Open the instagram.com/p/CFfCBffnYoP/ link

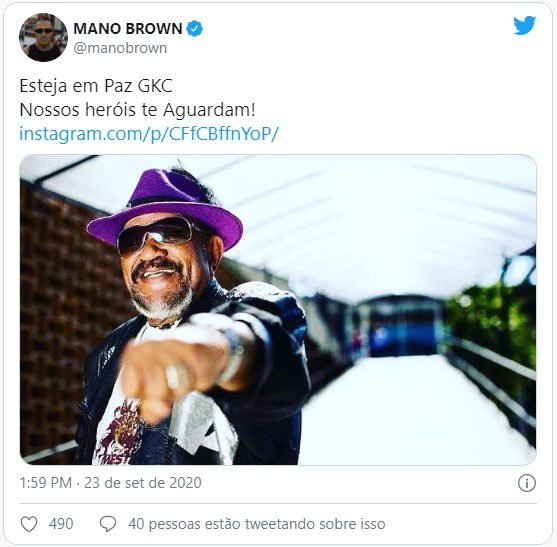point(149,134)
